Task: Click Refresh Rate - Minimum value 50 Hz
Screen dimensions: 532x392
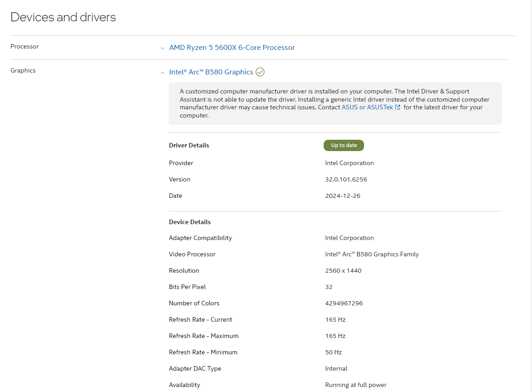Action: [334, 352]
